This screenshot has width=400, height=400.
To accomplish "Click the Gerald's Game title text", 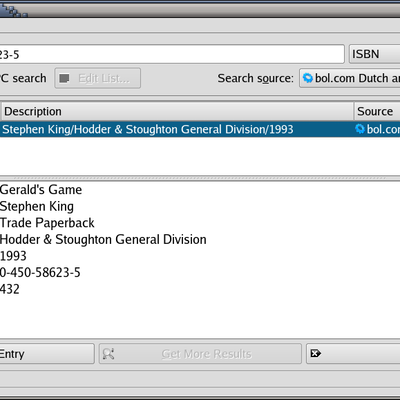I will tap(41, 190).
